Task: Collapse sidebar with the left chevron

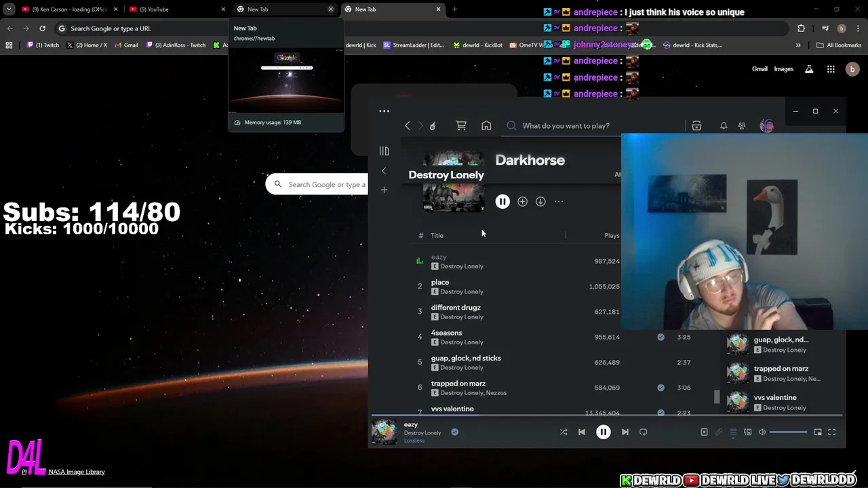Action: (384, 171)
